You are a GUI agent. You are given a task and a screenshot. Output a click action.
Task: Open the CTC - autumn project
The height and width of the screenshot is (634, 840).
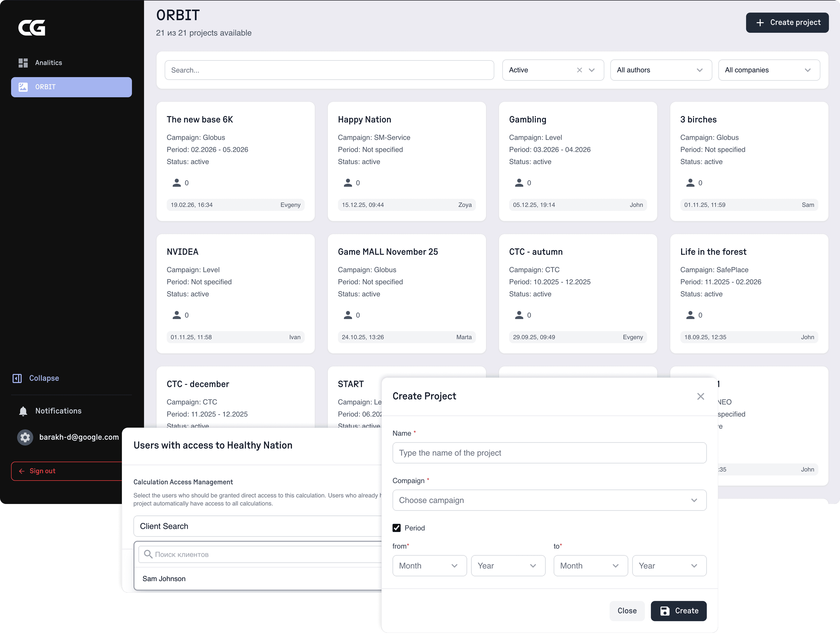578,293
